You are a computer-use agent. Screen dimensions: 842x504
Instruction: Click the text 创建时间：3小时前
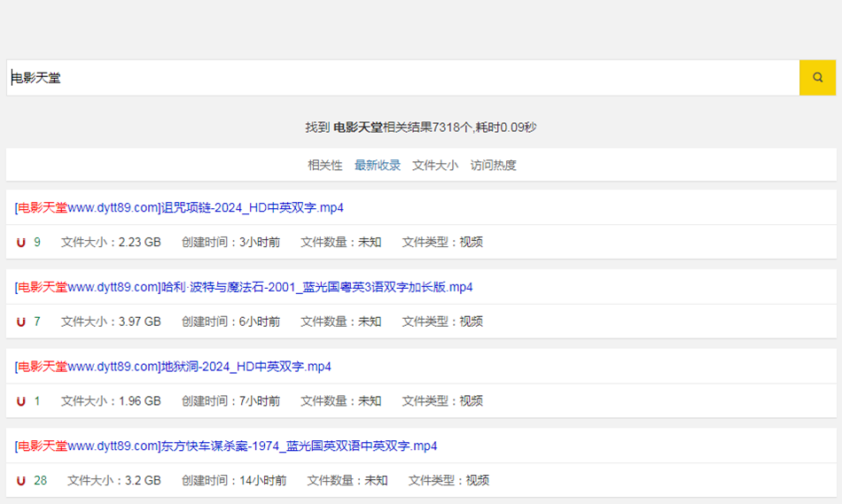pos(231,242)
